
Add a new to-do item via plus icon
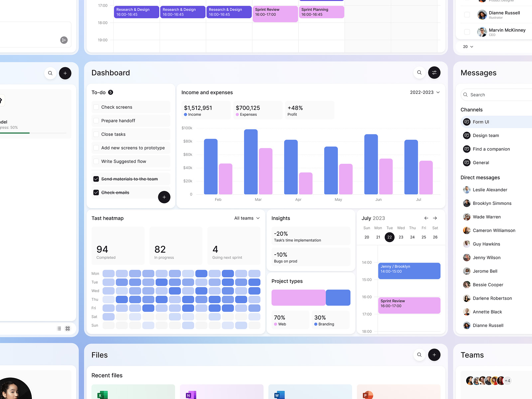pyautogui.click(x=164, y=197)
